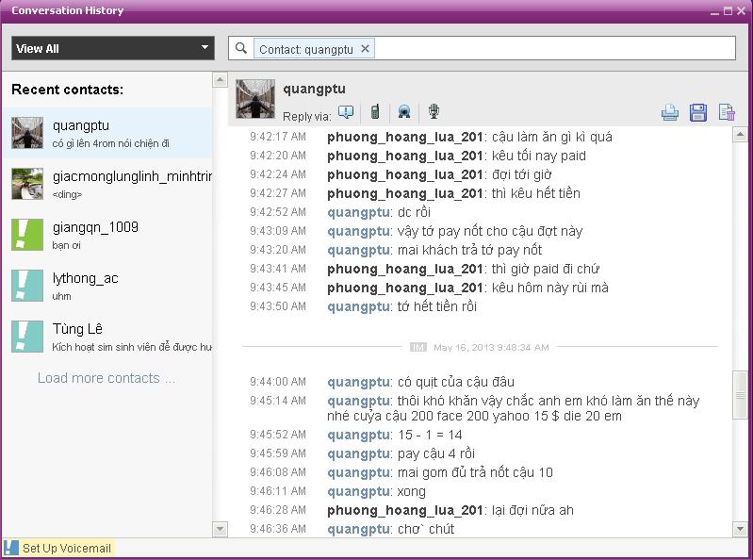Viewport: 753px width, 560px height.
Task: Open the View All dropdown
Action: [x=113, y=48]
